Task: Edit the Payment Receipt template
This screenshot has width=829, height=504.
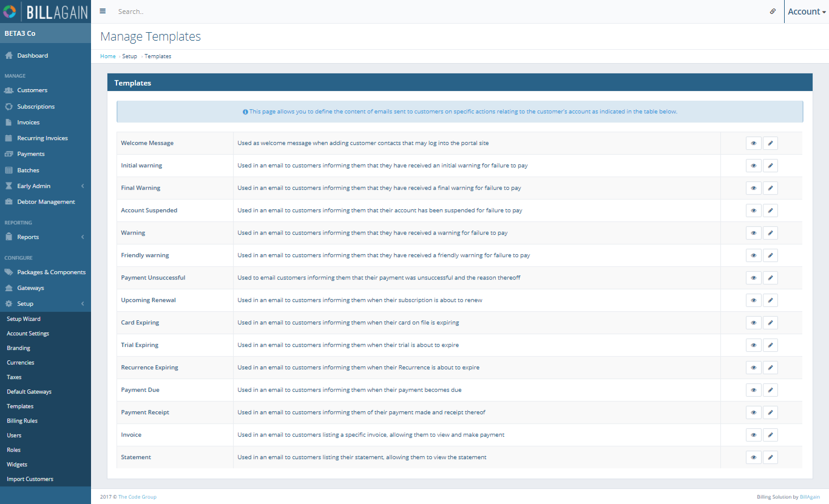Action: click(770, 412)
